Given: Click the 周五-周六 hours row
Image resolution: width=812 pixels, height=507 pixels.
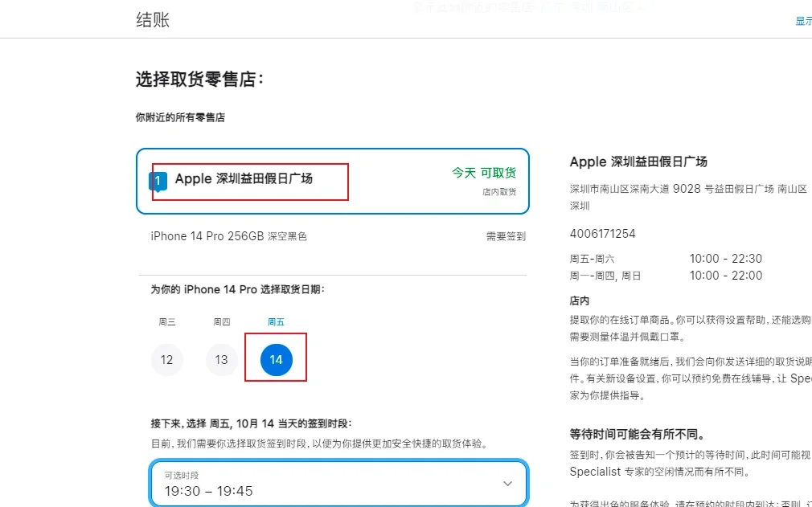Looking at the screenshot, I should [666, 259].
